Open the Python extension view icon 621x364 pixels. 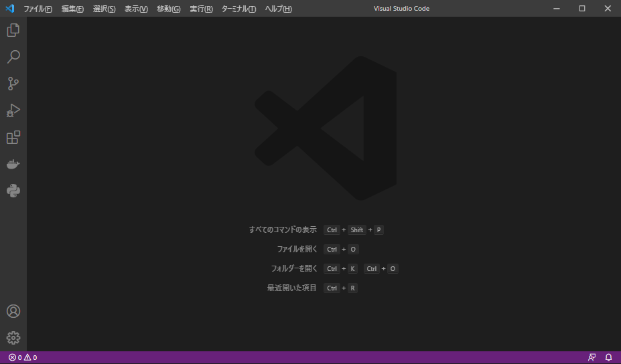click(x=13, y=191)
